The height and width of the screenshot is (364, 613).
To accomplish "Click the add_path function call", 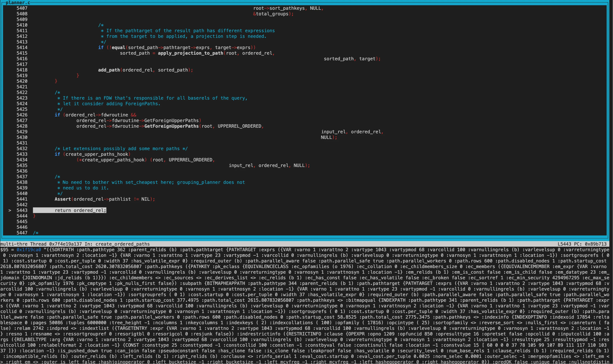I will (x=109, y=70).
